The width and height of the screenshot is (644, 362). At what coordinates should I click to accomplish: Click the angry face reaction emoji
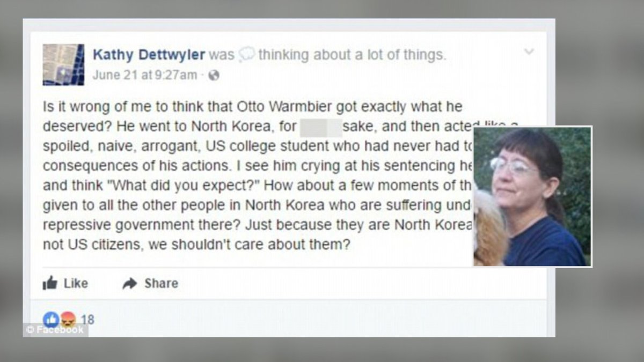coord(67,320)
